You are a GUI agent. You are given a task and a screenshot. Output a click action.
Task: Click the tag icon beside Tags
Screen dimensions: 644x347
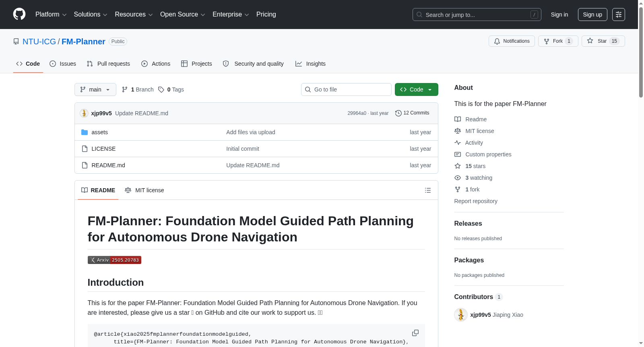click(x=161, y=89)
